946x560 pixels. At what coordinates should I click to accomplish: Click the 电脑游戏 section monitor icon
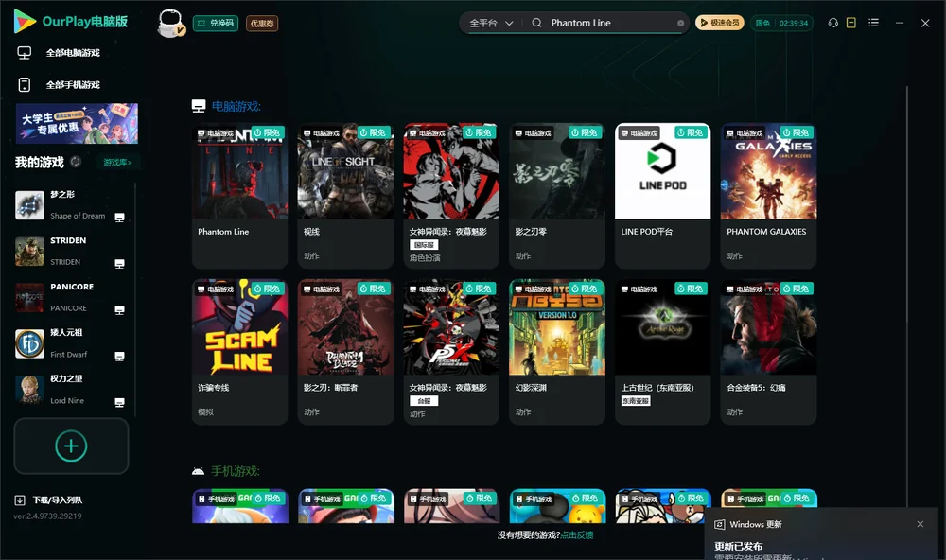[199, 106]
